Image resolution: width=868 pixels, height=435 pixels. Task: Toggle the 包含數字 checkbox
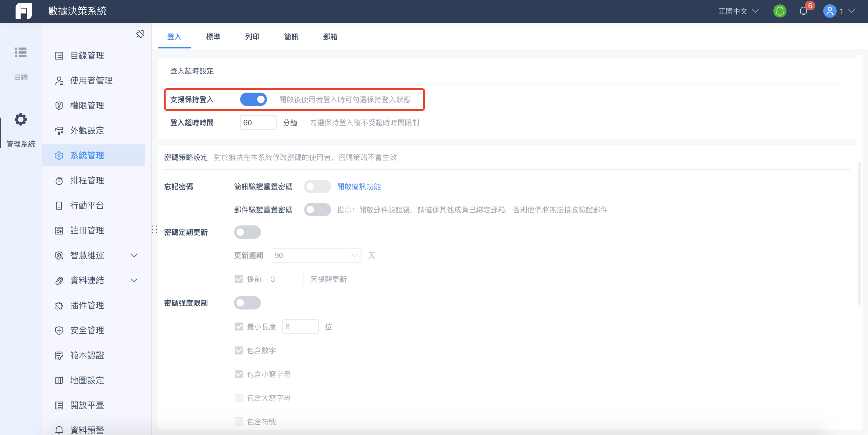coord(239,351)
